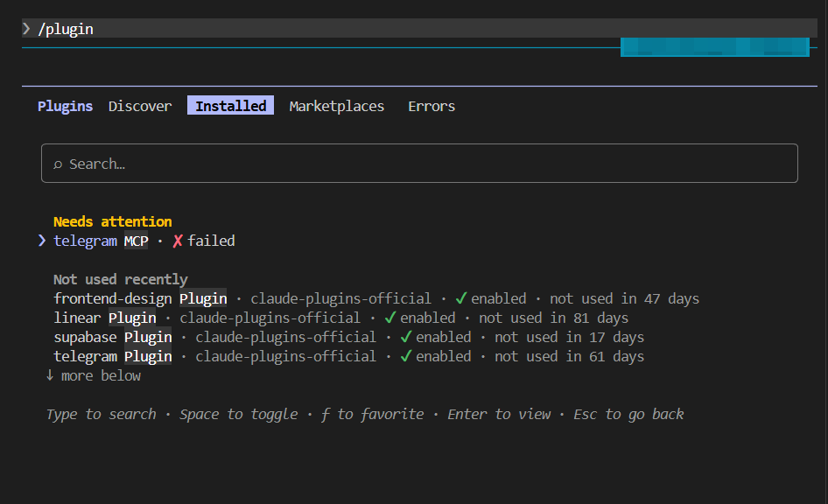The image size is (828, 504).
Task: Select the Installed tab
Action: [231, 106]
